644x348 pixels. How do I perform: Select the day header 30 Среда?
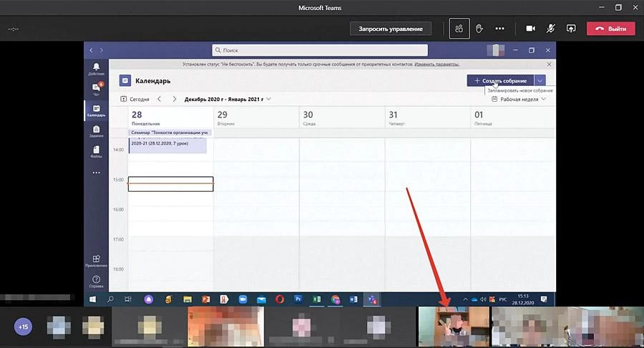342,117
